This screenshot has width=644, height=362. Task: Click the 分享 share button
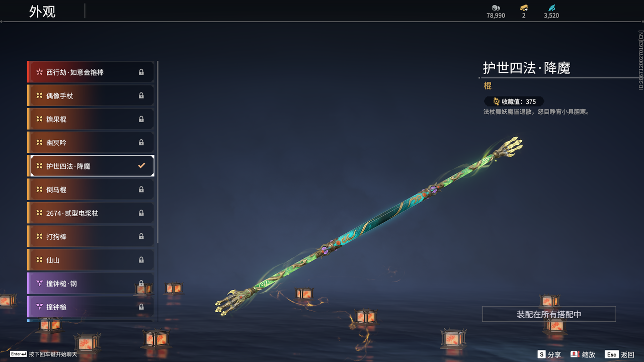(x=549, y=354)
